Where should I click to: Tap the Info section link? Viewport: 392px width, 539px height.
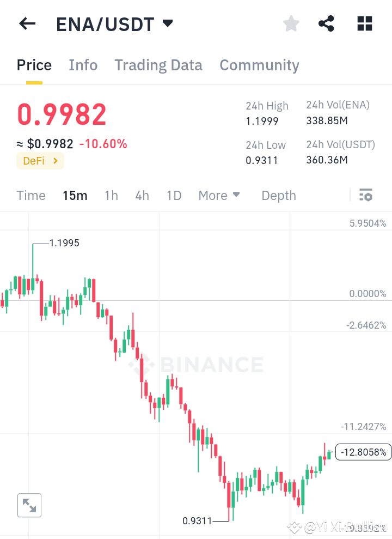(x=83, y=65)
